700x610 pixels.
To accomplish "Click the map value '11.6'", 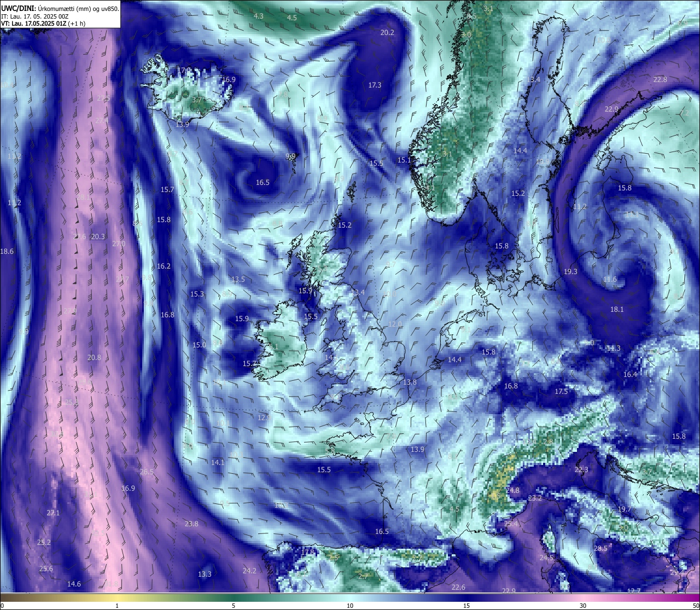I will 610,280.
